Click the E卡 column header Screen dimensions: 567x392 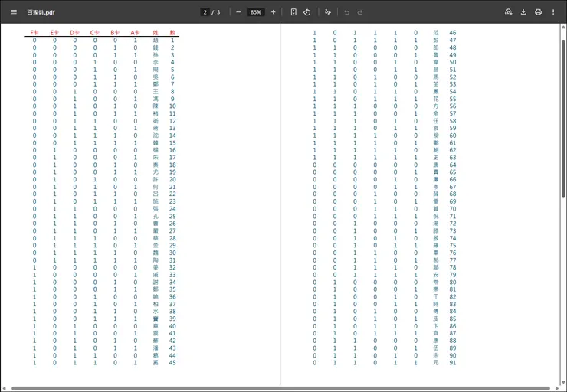(54, 32)
